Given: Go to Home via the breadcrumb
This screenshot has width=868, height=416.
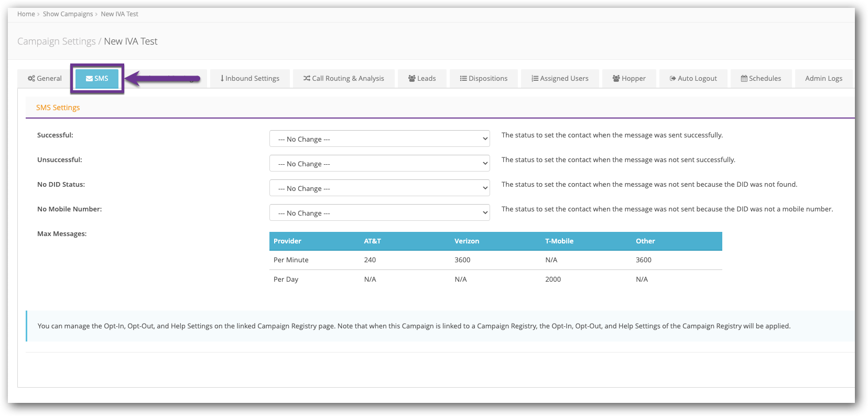Looking at the screenshot, I should click(26, 14).
